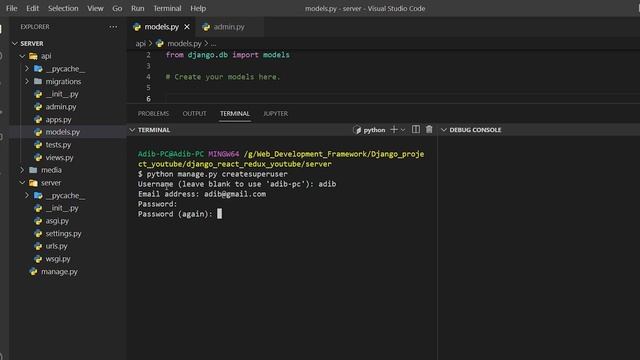Click the Python icon beside settings.py
640x360 pixels.
[38, 233]
